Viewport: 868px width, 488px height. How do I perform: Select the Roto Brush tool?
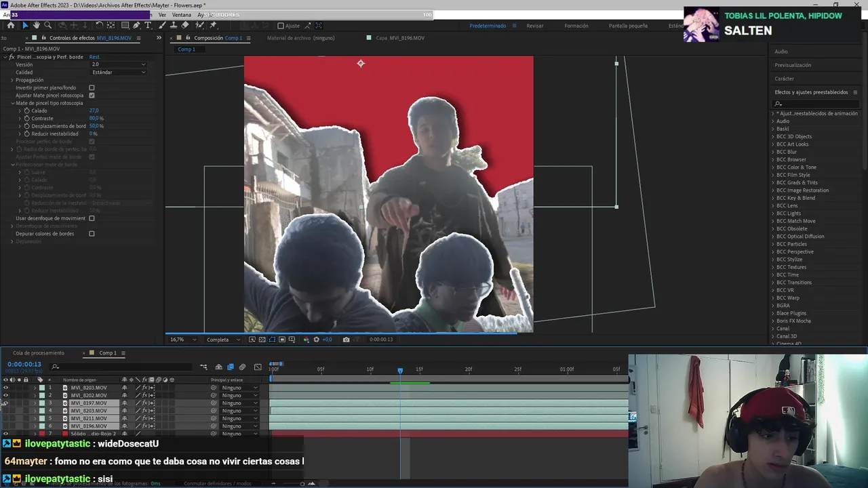pyautogui.click(x=199, y=25)
